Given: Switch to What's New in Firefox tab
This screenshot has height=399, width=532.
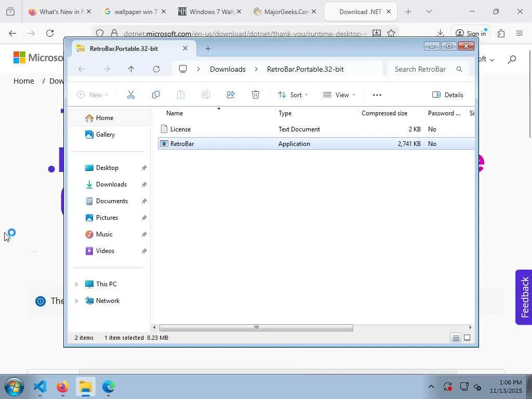Looking at the screenshot, I should [60, 12].
